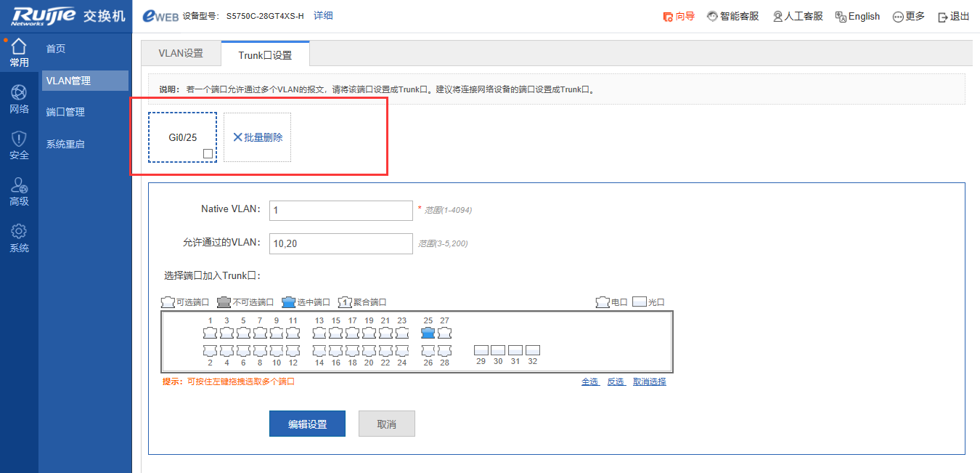980x473 pixels.
Task: Click the 全选 select all link
Action: 589,381
